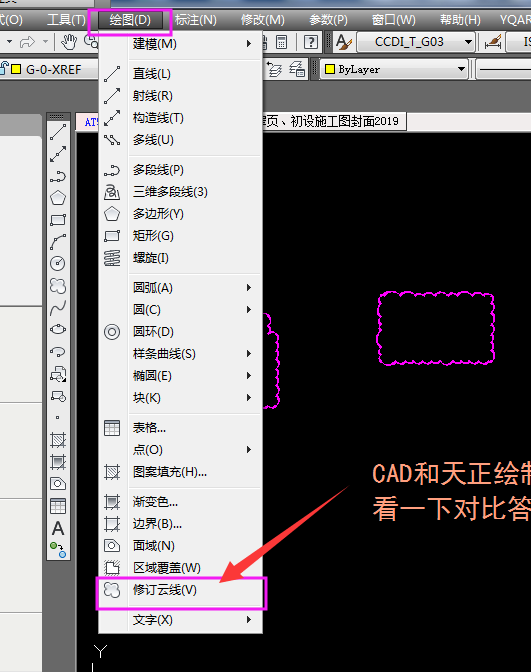The height and width of the screenshot is (672, 531).
Task: Select the Region tool in the left toolbar
Action: [58, 484]
